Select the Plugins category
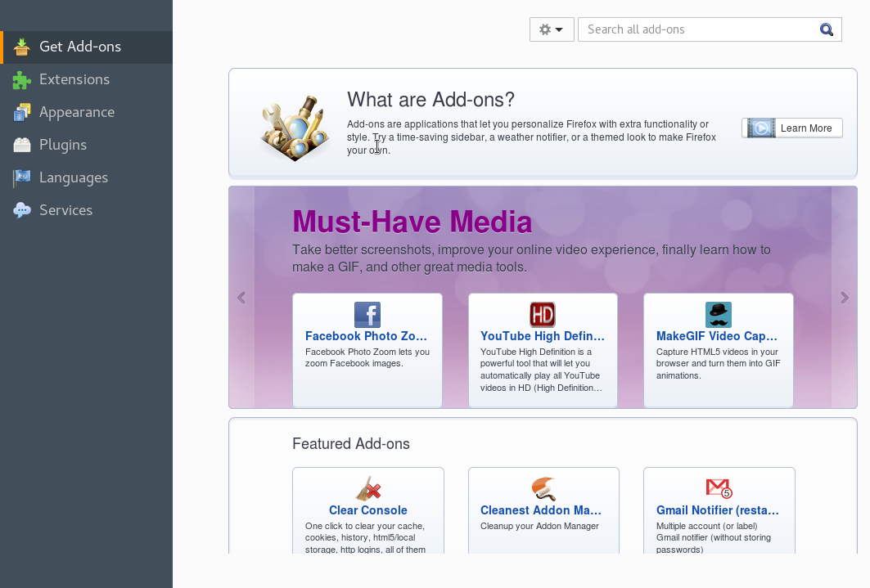The height and width of the screenshot is (588, 870). (x=62, y=145)
